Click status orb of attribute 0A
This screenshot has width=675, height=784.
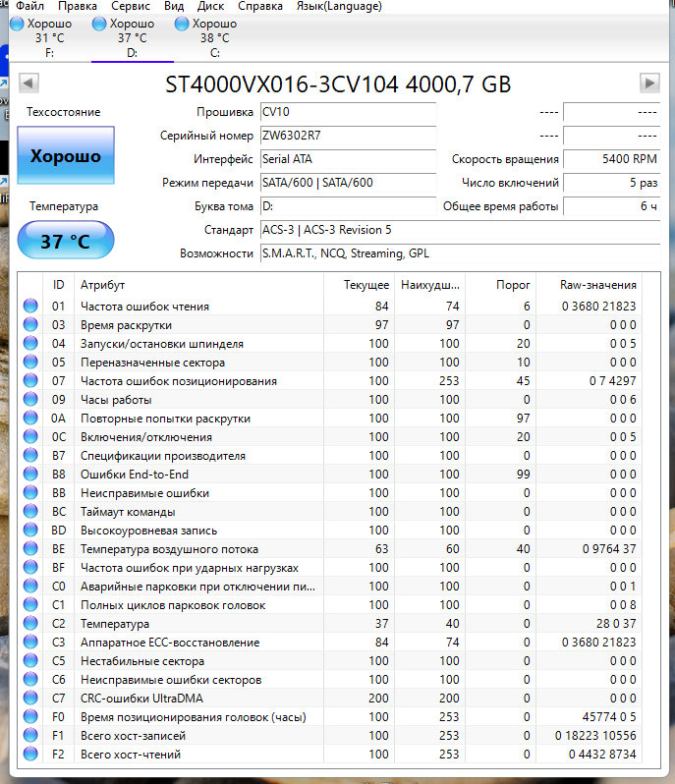coord(30,418)
